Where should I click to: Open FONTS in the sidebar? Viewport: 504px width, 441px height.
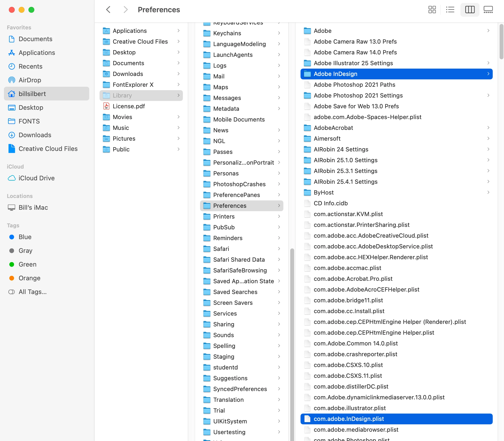tap(29, 121)
